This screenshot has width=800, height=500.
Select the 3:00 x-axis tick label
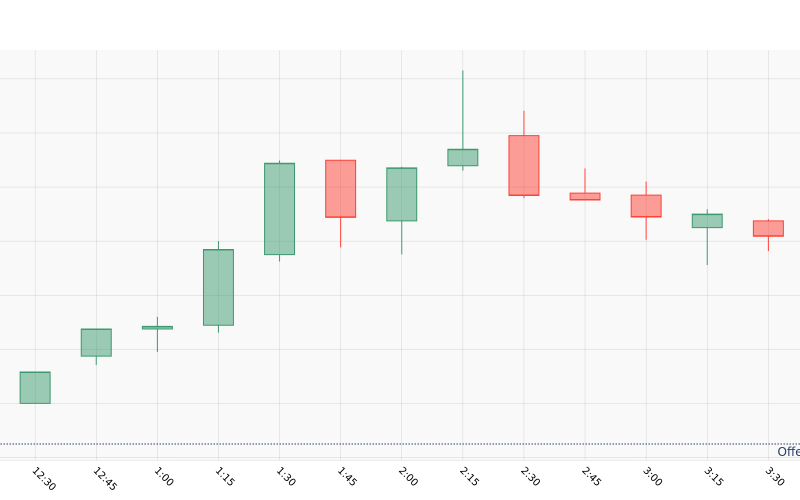[652, 475]
